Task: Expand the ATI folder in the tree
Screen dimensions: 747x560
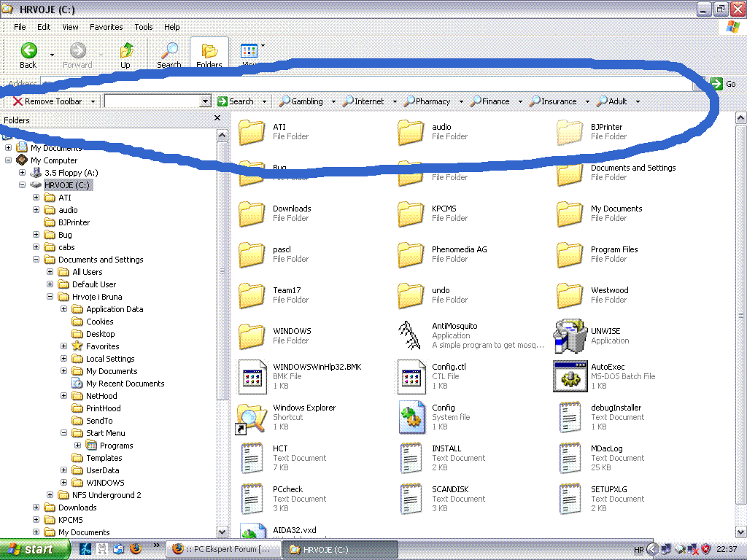Action: point(36,198)
